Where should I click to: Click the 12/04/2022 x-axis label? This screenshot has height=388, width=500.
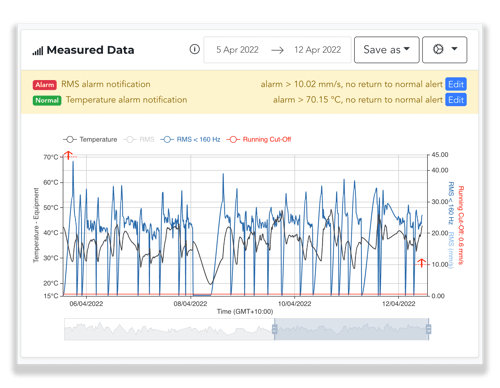pyautogui.click(x=399, y=304)
